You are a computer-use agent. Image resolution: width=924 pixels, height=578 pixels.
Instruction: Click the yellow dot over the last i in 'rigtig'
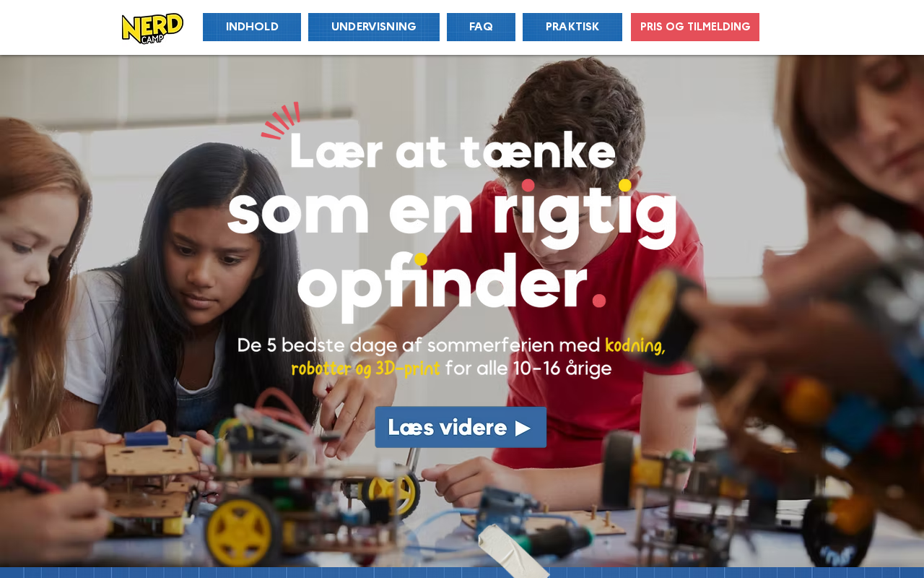pyautogui.click(x=625, y=186)
